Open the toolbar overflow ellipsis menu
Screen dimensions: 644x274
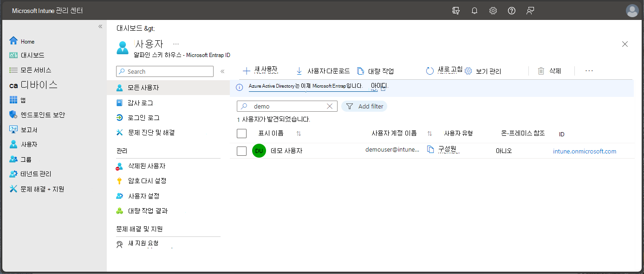click(x=589, y=71)
